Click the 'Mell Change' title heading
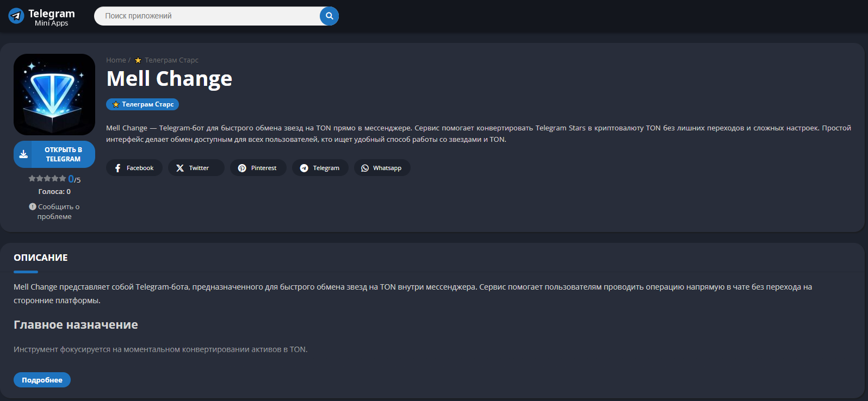This screenshot has width=868, height=401. point(169,79)
